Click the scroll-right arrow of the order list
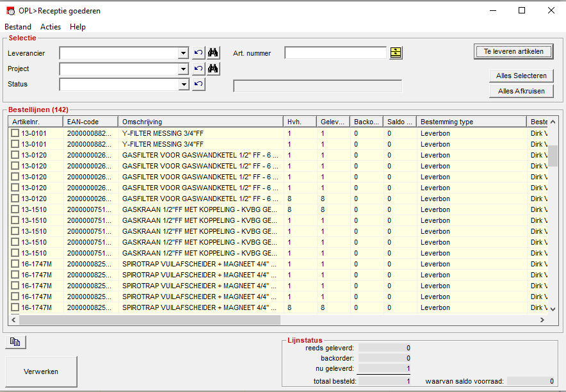The height and width of the screenshot is (392, 566). (542, 320)
